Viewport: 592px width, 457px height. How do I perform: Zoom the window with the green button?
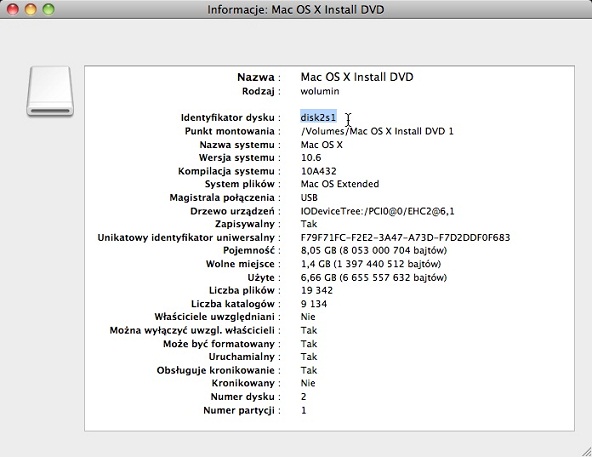[48, 9]
